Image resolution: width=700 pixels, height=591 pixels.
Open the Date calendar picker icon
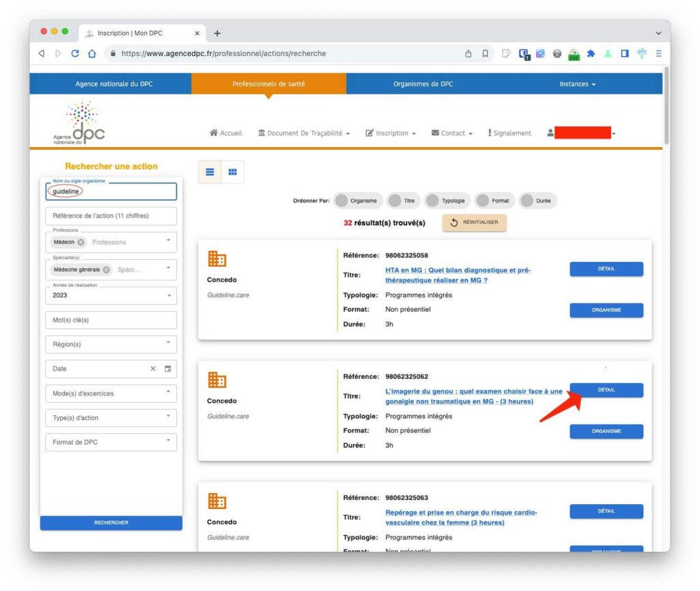[167, 368]
